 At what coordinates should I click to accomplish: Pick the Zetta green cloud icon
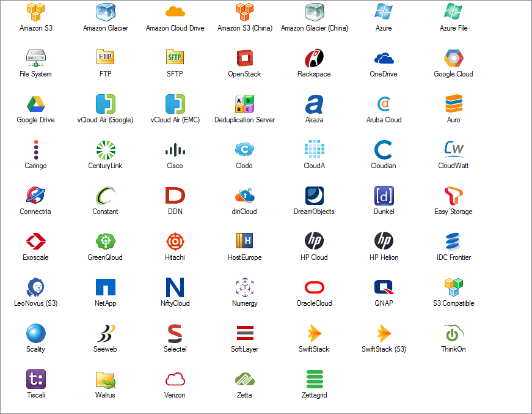click(x=245, y=379)
